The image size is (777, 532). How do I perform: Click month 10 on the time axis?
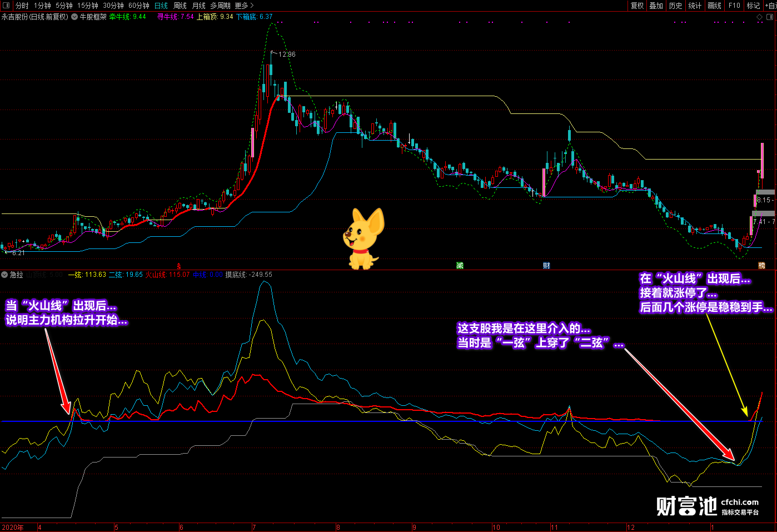(x=496, y=528)
